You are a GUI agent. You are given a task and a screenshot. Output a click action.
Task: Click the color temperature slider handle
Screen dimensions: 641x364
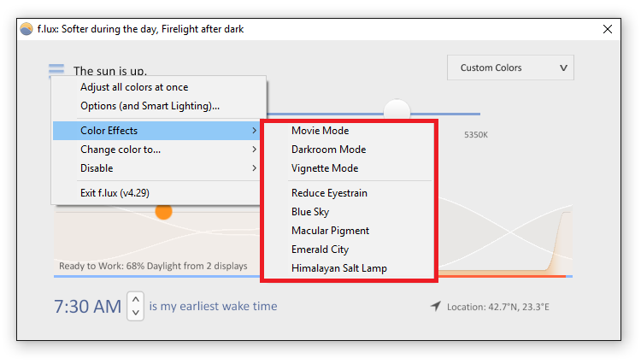click(x=397, y=109)
